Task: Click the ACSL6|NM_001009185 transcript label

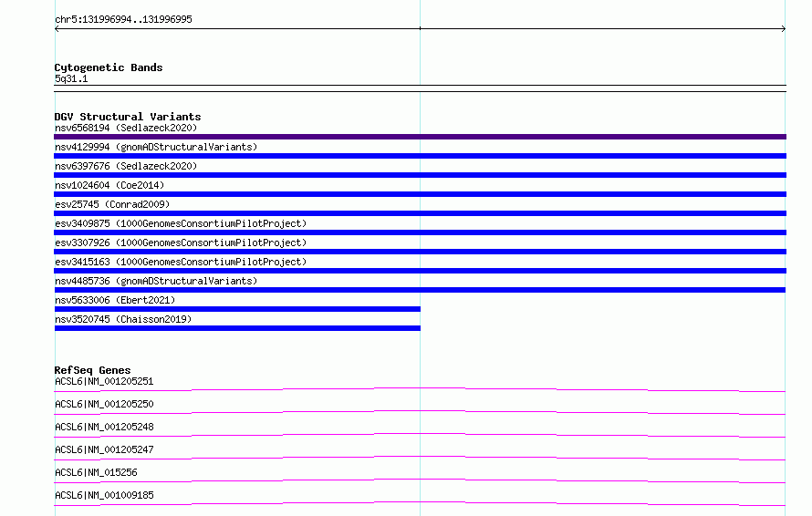Action: [104, 495]
